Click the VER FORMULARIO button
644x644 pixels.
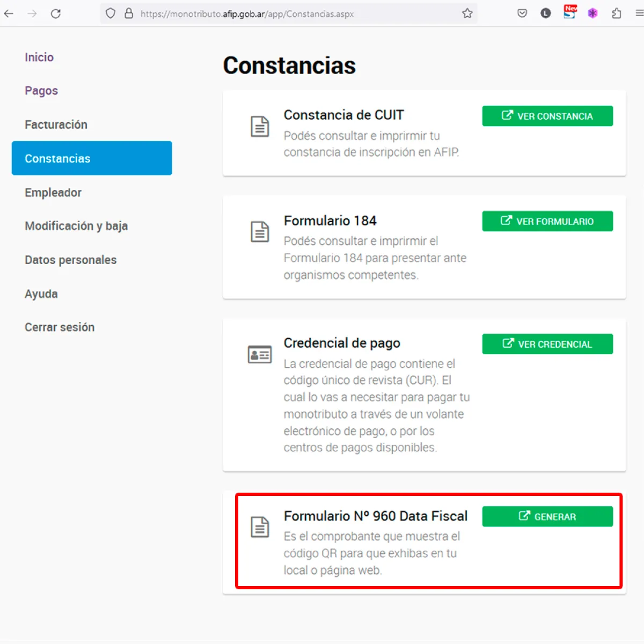tap(547, 221)
